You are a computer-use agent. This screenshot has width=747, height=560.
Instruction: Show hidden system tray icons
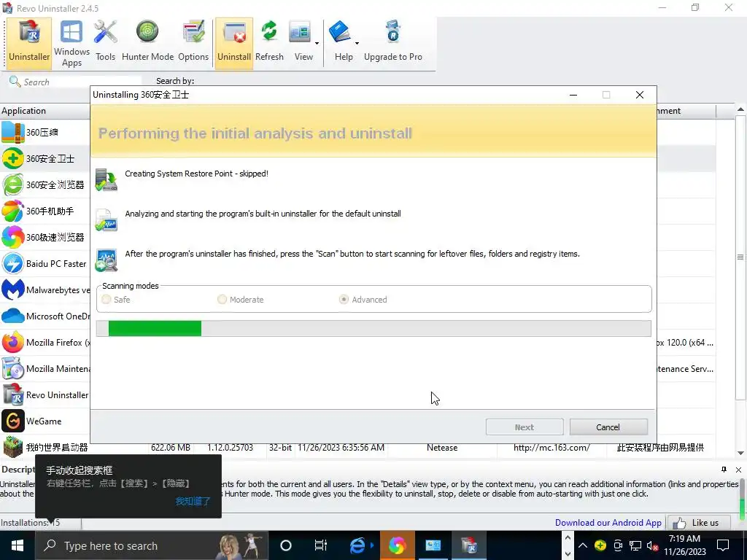(583, 545)
